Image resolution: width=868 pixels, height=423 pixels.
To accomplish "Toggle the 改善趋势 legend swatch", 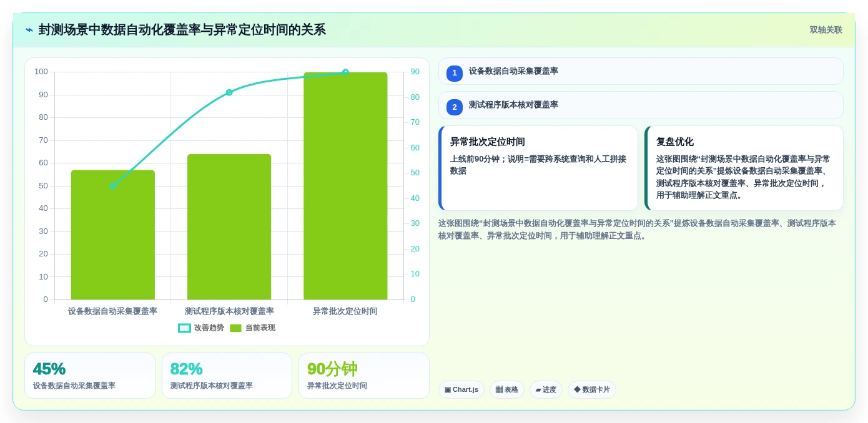I will pos(184,328).
